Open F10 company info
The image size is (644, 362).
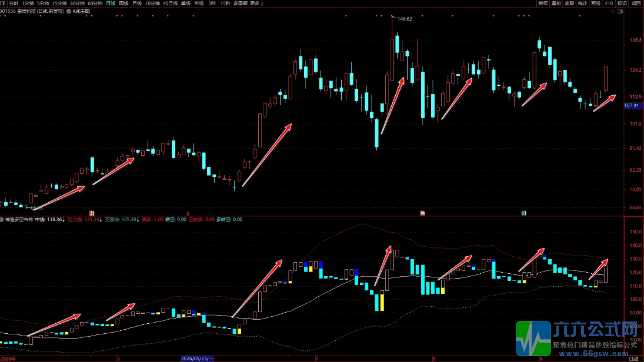(x=609, y=4)
